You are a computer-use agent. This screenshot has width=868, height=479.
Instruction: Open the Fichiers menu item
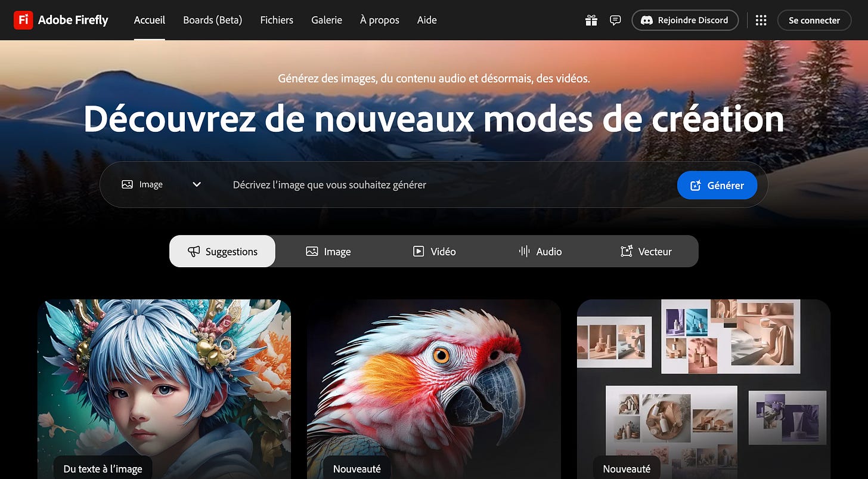[x=277, y=20]
